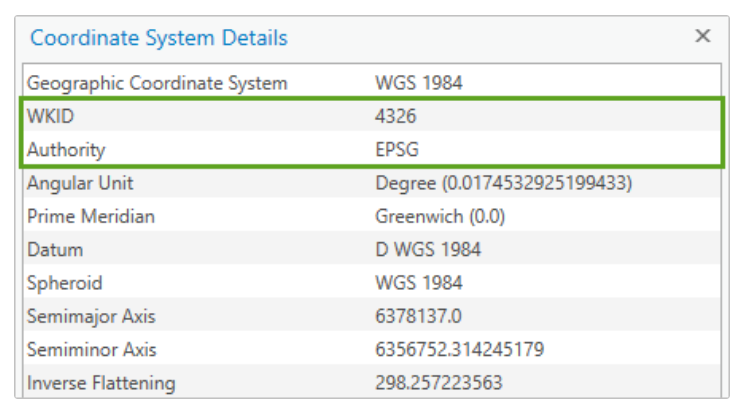Viewport: 740px width, 412px height.
Task: Select the Angular Unit label
Action: (80, 183)
